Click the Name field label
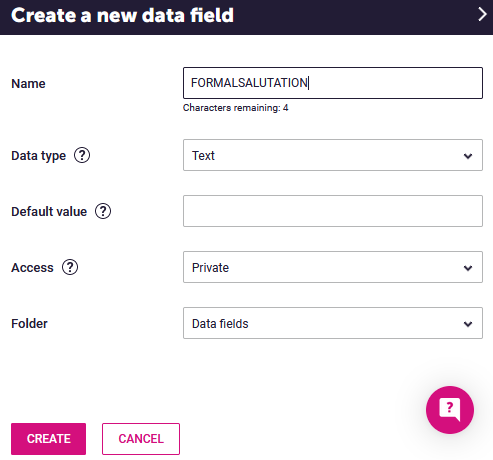Viewport: 493px width, 460px height. click(28, 84)
